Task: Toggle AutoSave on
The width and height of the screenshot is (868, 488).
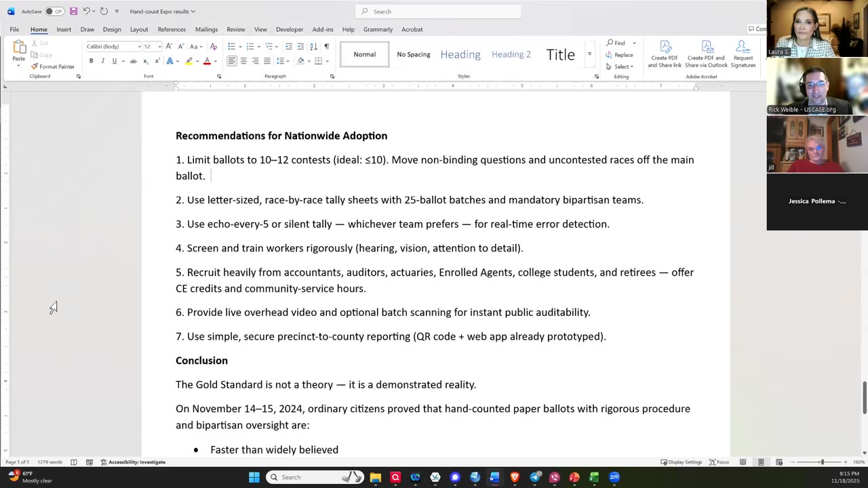Action: (54, 11)
